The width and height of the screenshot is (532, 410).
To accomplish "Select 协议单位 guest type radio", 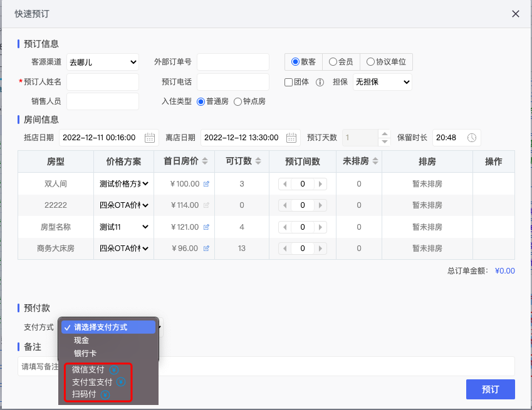I will 370,62.
